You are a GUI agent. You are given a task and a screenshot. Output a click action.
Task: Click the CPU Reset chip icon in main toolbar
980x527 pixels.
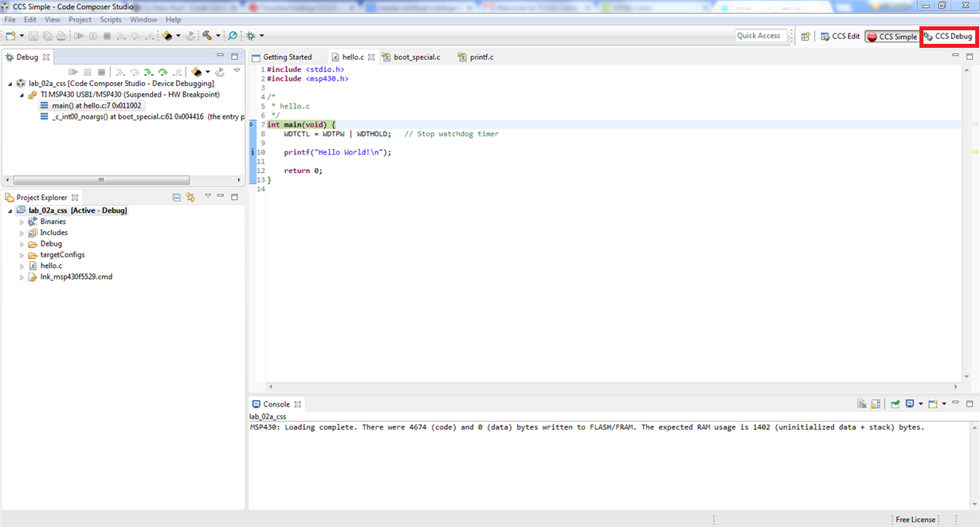pyautogui.click(x=167, y=36)
